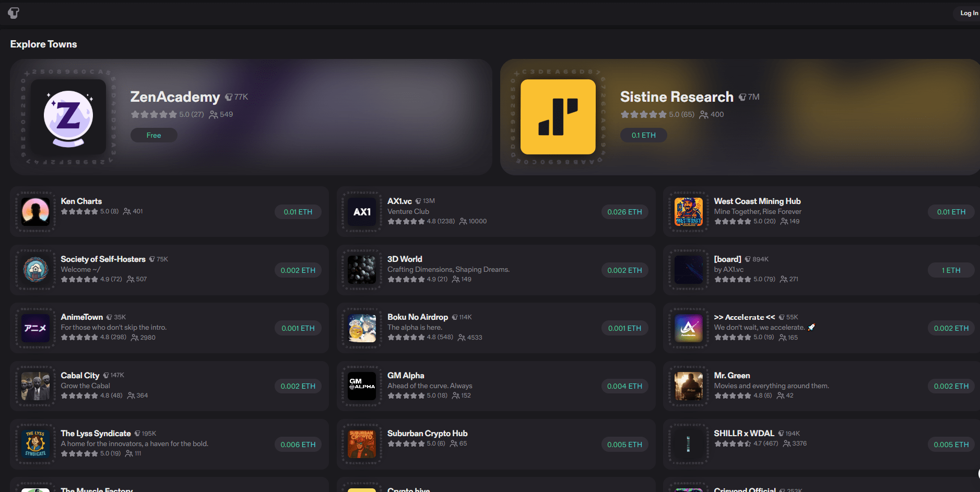Open the Ken Charts town name
This screenshot has width=980, height=492.
tap(81, 201)
